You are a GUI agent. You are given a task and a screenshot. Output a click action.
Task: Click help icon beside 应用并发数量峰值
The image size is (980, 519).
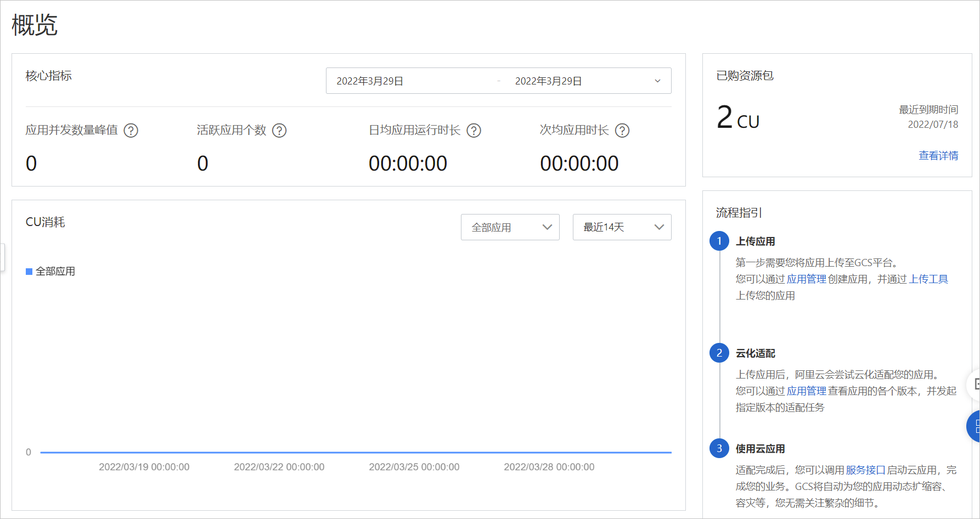[x=131, y=131]
